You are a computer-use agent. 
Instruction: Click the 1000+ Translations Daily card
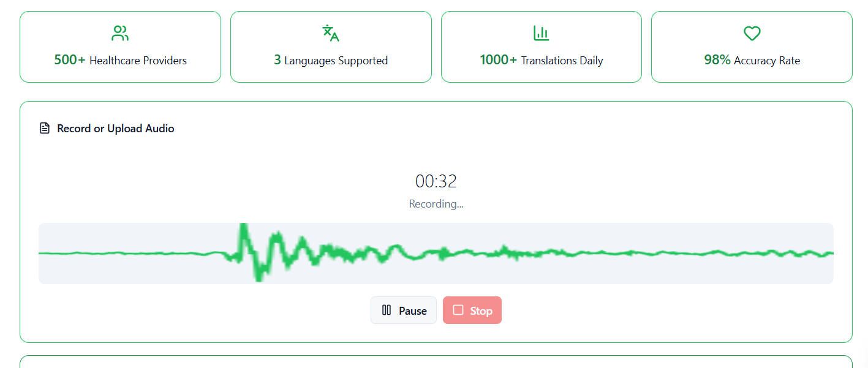[x=541, y=47]
